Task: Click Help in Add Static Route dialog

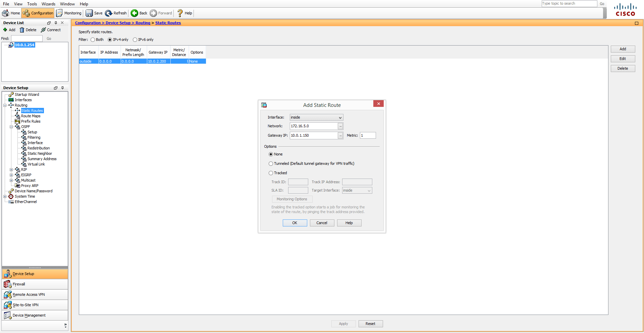Action: click(x=349, y=223)
